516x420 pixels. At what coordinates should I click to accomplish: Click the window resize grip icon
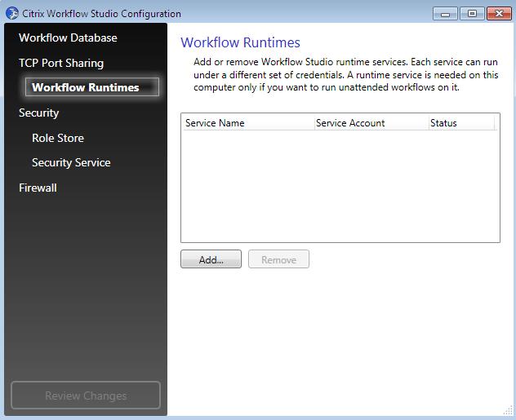(x=509, y=410)
